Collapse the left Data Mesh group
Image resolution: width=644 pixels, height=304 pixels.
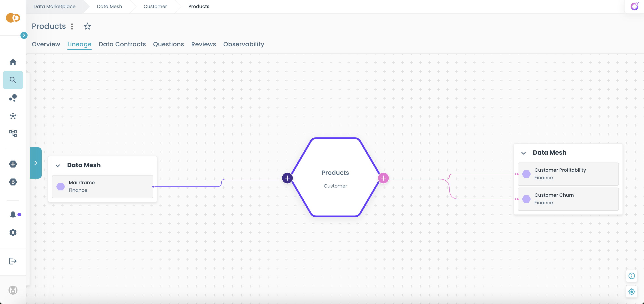58,165
